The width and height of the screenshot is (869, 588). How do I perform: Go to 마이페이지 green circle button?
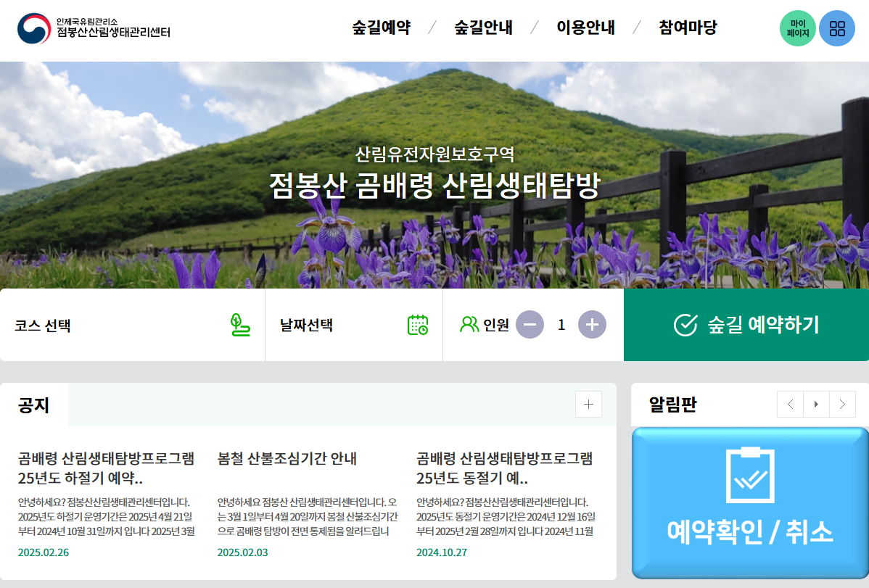797,28
